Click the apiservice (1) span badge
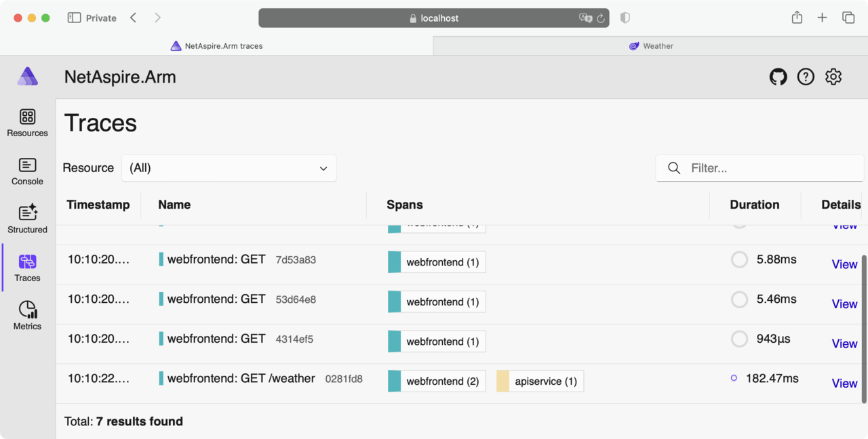 (540, 381)
